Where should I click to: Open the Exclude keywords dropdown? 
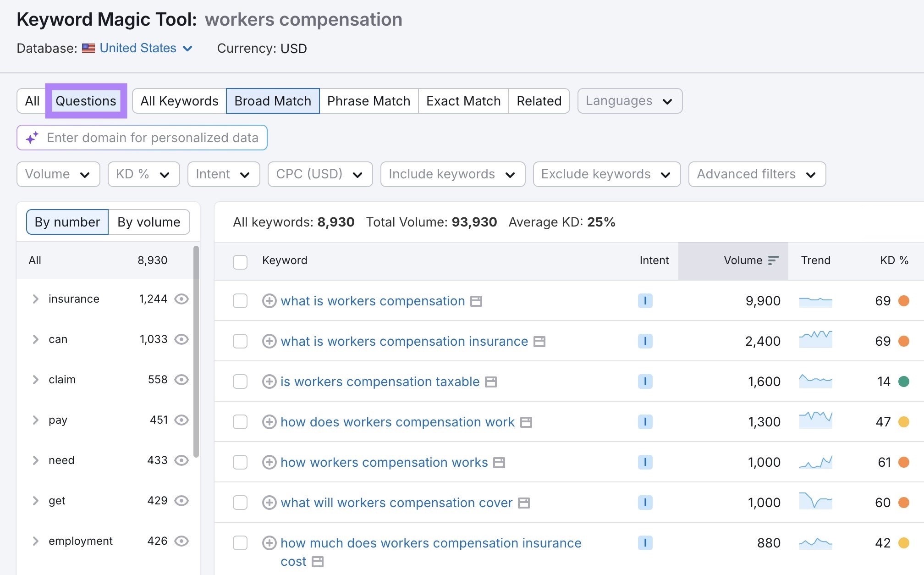point(606,174)
